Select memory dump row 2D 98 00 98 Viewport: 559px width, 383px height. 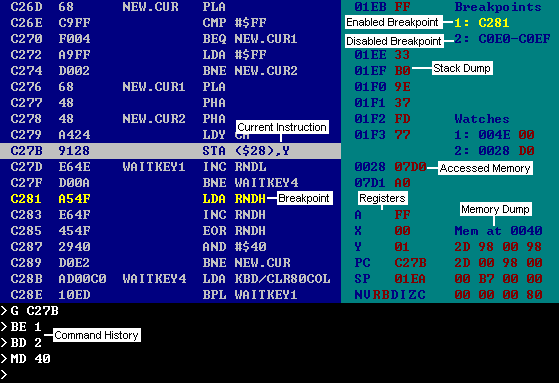point(498,247)
